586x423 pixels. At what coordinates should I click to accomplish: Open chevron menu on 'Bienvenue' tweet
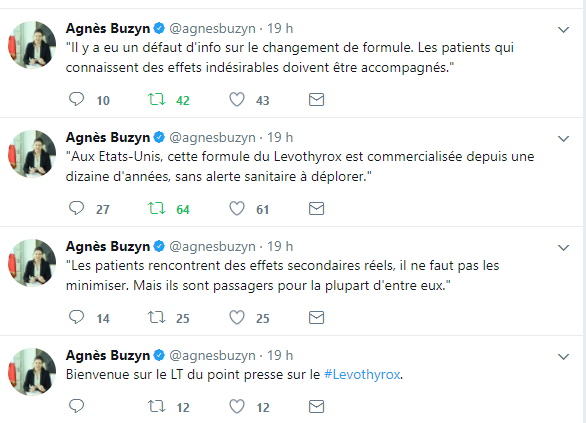pyautogui.click(x=563, y=356)
